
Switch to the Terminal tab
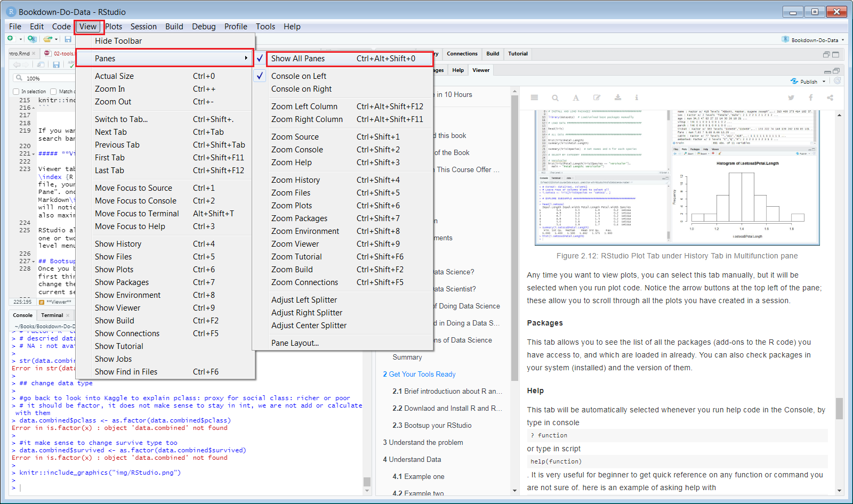tap(52, 315)
